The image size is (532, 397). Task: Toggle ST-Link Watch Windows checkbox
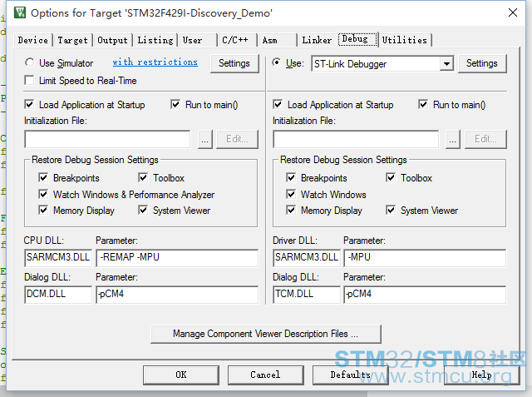point(291,194)
